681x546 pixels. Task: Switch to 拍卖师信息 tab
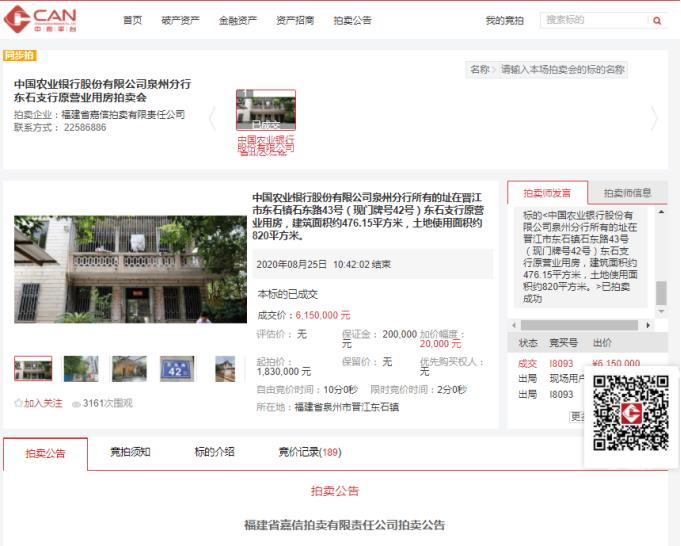coord(628,193)
